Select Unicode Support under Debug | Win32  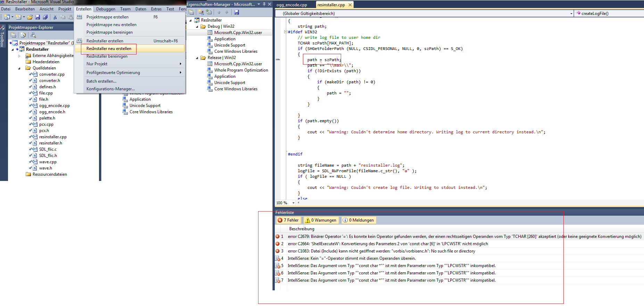(x=230, y=45)
